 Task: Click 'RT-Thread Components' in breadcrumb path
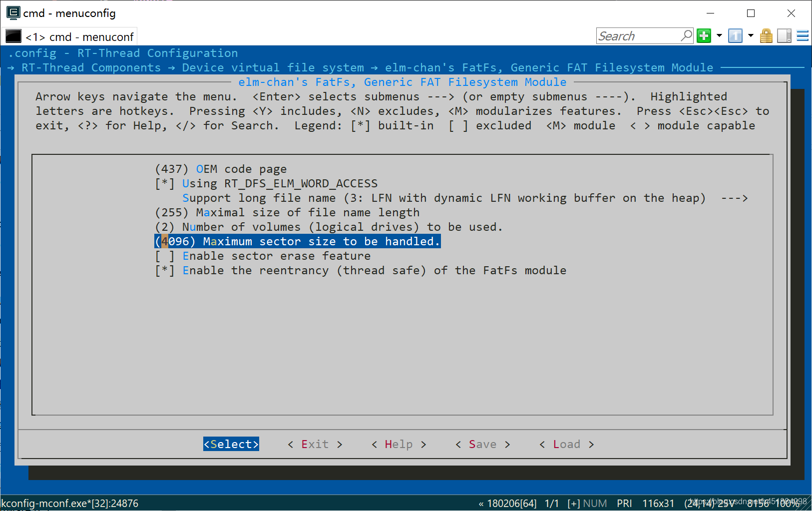tap(91, 67)
